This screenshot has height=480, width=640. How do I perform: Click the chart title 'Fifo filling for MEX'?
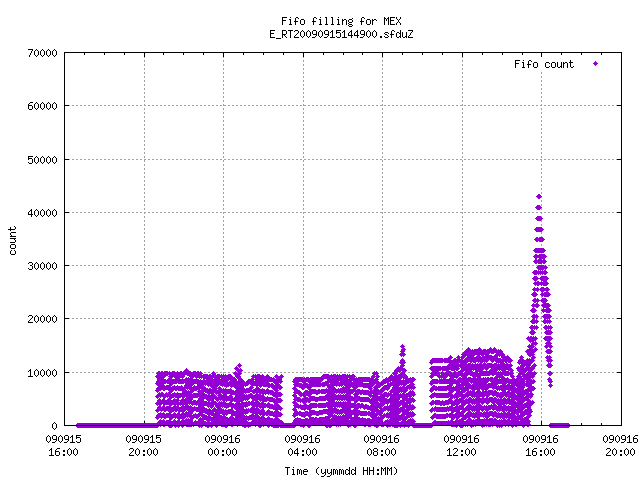point(341,21)
